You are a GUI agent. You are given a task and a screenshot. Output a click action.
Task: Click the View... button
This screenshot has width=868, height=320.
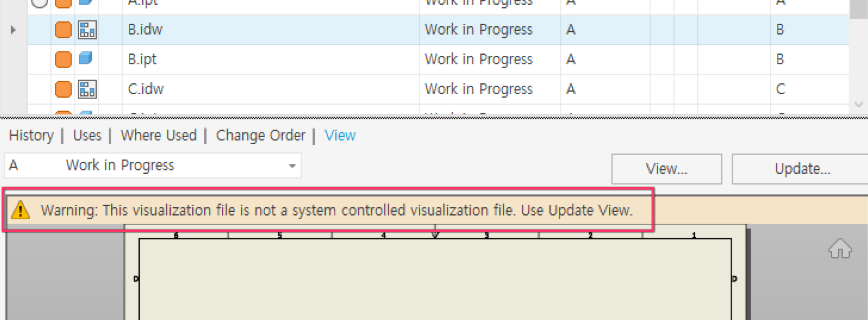click(666, 169)
